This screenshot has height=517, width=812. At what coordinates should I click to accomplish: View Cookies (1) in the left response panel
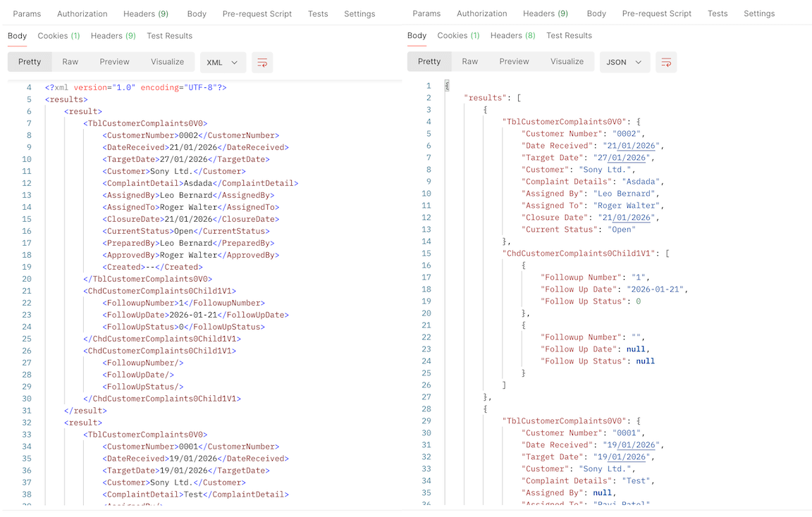coord(59,36)
